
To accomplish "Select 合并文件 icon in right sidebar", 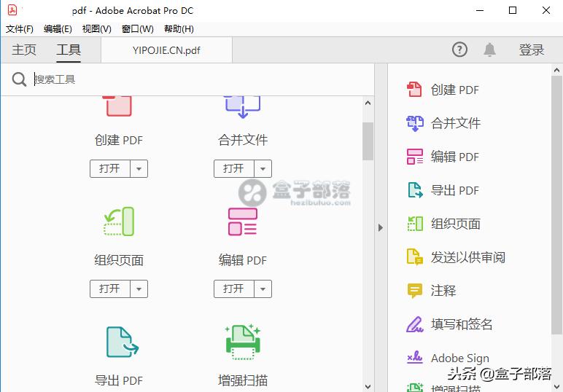I will pos(415,123).
